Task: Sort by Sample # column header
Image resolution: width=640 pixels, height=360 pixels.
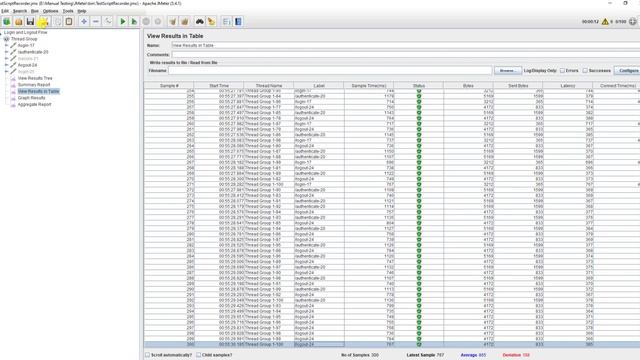Action: pos(169,86)
